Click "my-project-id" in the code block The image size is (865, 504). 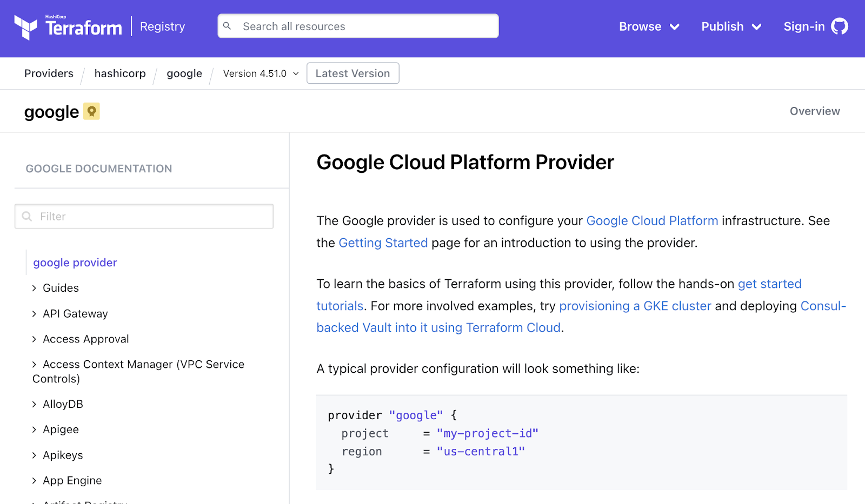point(487,433)
